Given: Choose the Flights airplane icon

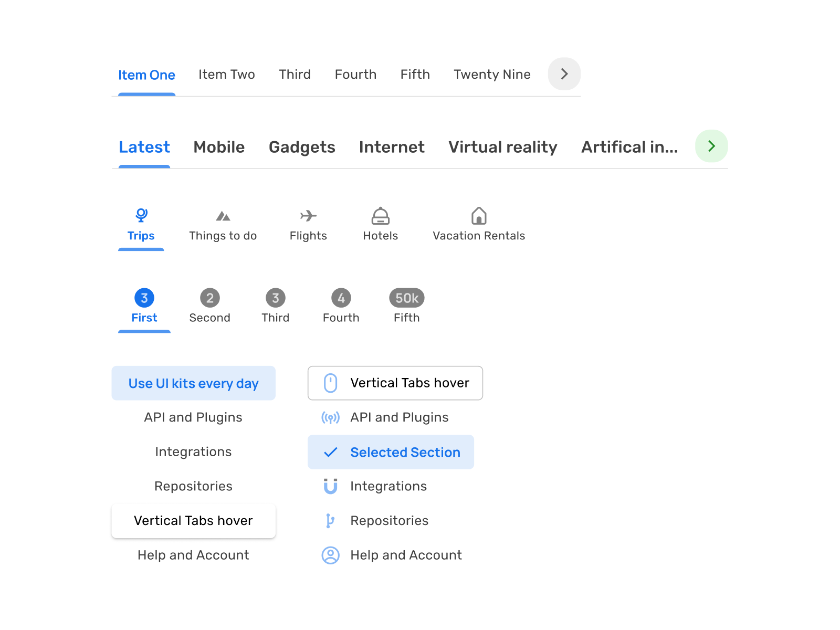Looking at the screenshot, I should (x=308, y=216).
